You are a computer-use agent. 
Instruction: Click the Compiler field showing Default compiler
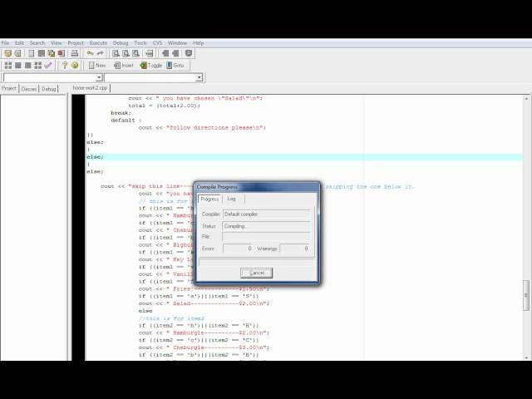(267, 214)
